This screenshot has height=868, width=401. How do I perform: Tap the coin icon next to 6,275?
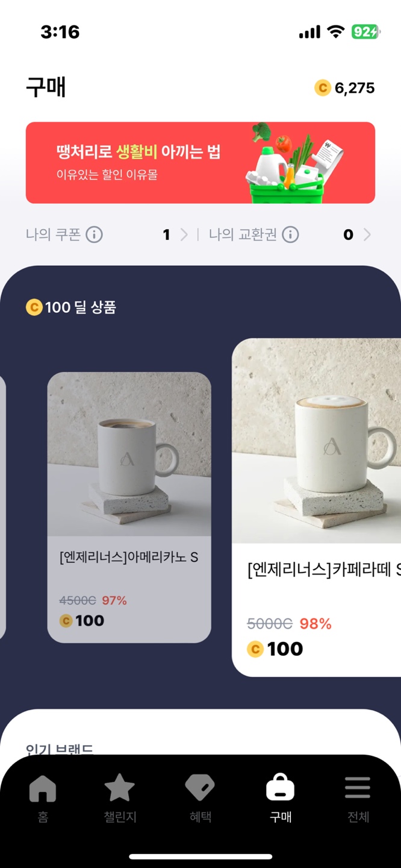(x=322, y=88)
